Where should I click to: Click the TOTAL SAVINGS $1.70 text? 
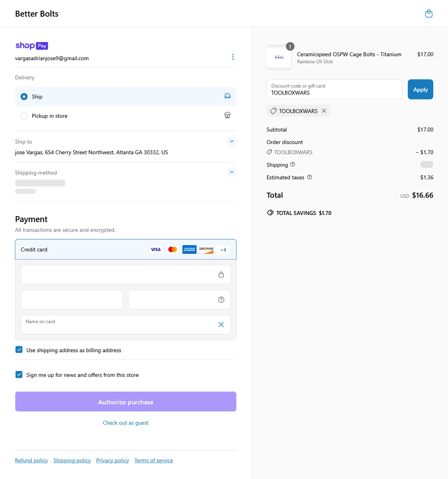point(304,213)
